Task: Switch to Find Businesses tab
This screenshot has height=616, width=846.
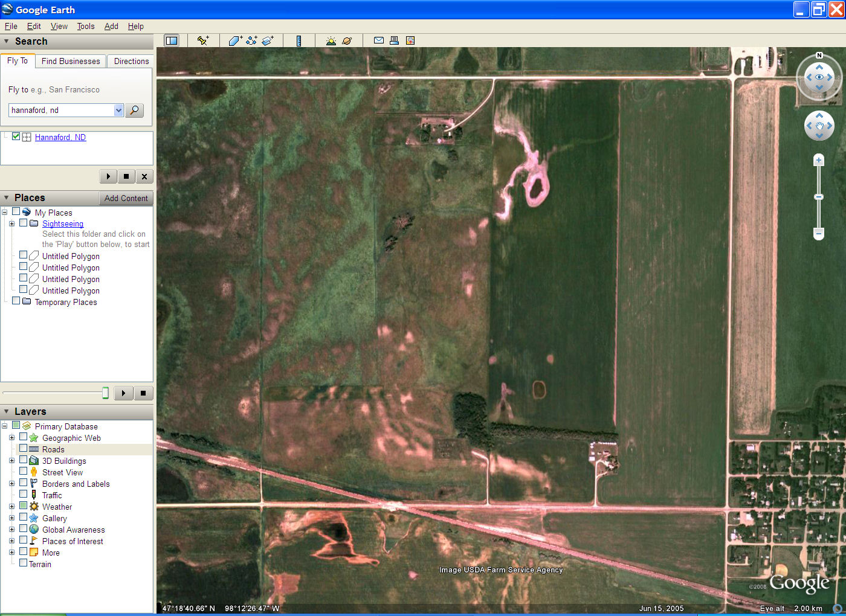Action: (x=71, y=61)
